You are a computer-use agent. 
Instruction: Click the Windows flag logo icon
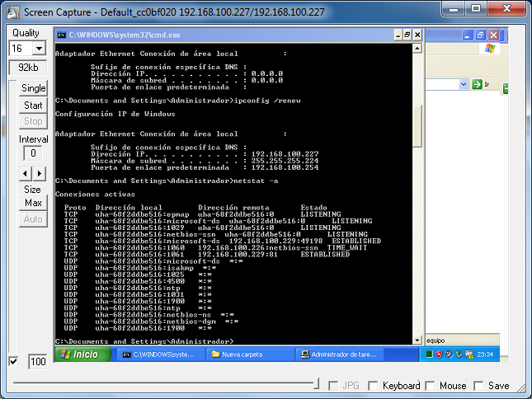[491, 49]
